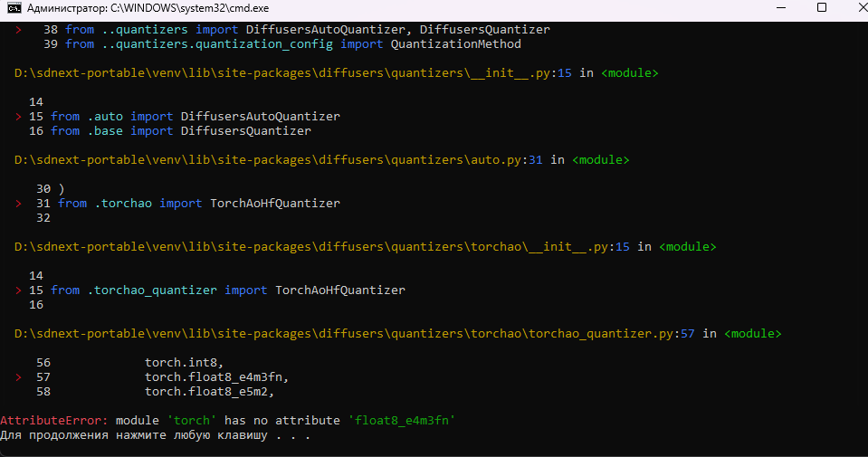This screenshot has width=868, height=457.
Task: Click the green '<module>' after auto.py:31
Action: tap(601, 160)
